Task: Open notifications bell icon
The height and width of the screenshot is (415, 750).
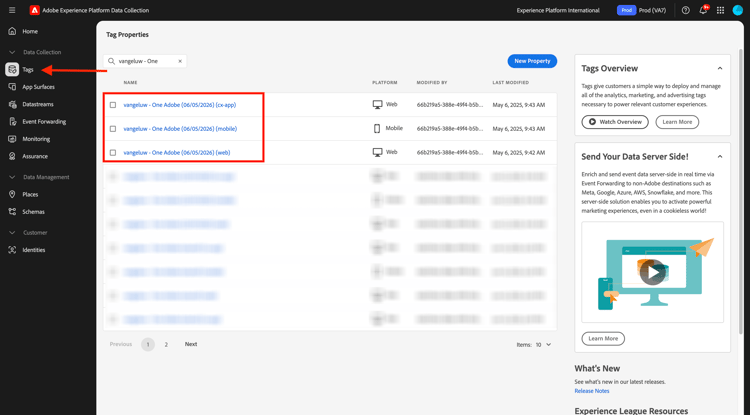Action: [x=703, y=10]
